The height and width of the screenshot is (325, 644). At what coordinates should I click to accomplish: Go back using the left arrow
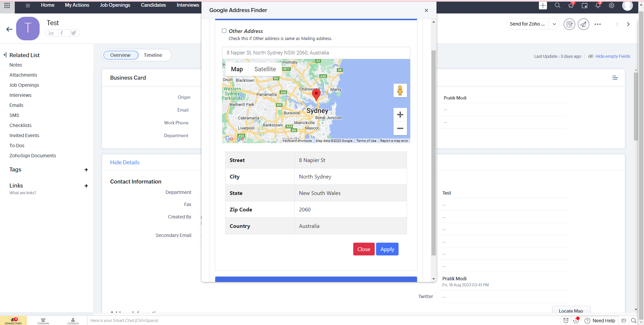coord(9,29)
